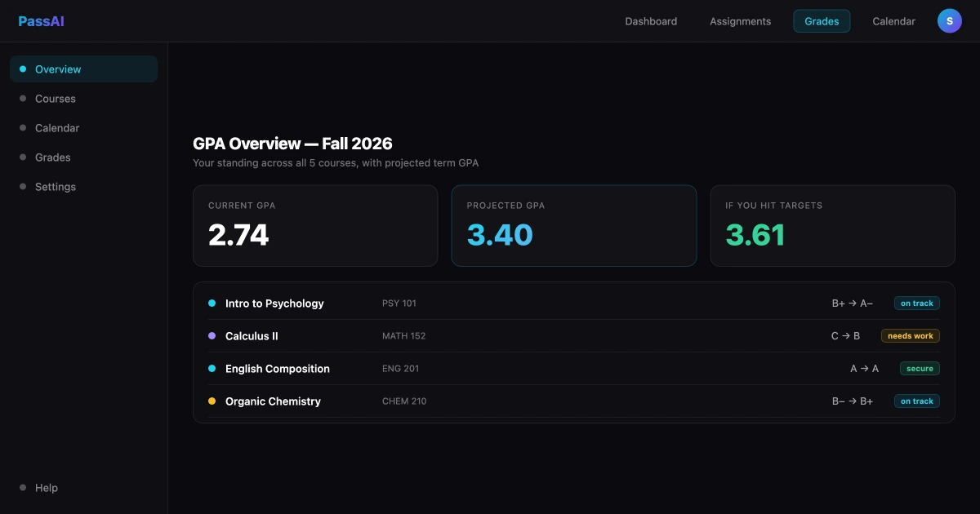Select the Grades tab in top bar
980x514 pixels.
click(x=822, y=21)
